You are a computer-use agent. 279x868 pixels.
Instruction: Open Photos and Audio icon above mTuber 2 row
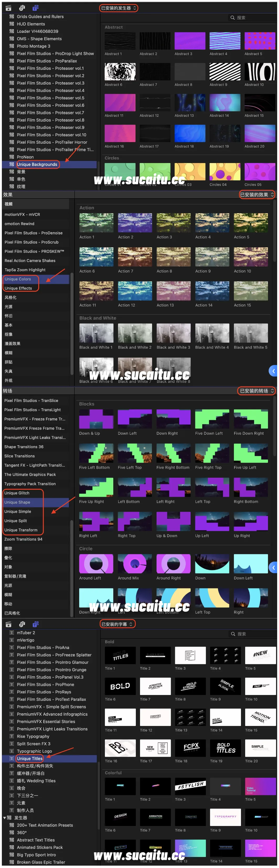point(22,624)
